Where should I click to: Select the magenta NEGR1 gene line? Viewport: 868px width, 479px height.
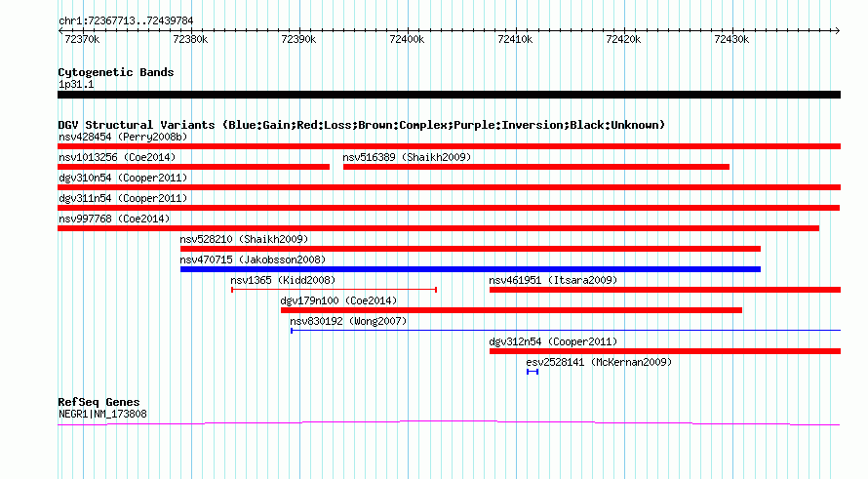pyautogui.click(x=449, y=423)
